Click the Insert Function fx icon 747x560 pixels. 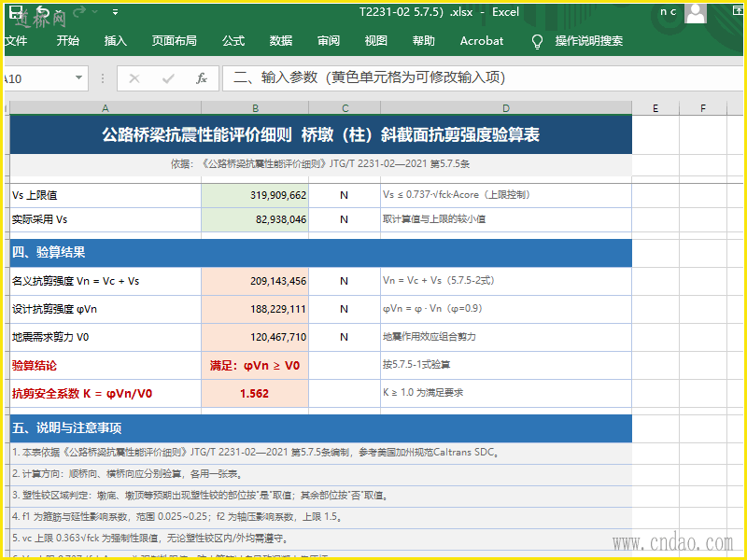[x=202, y=78]
